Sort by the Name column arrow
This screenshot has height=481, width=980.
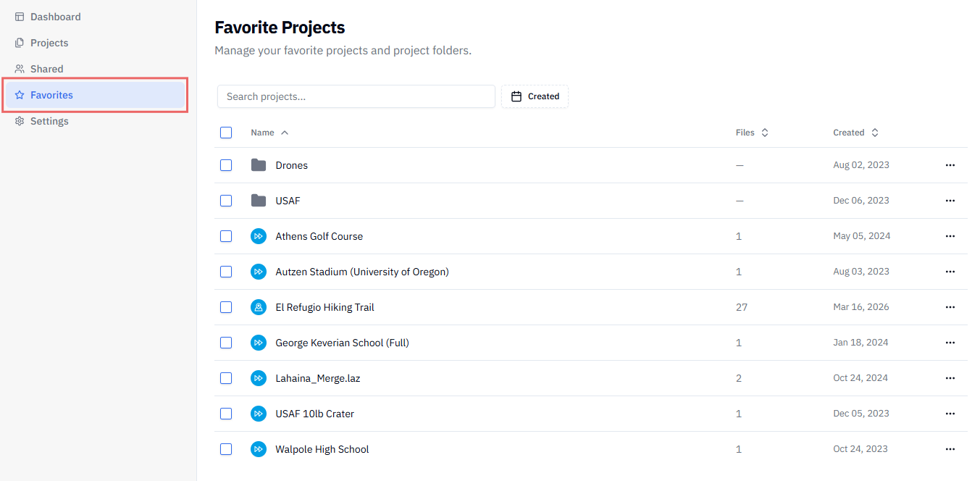(285, 133)
